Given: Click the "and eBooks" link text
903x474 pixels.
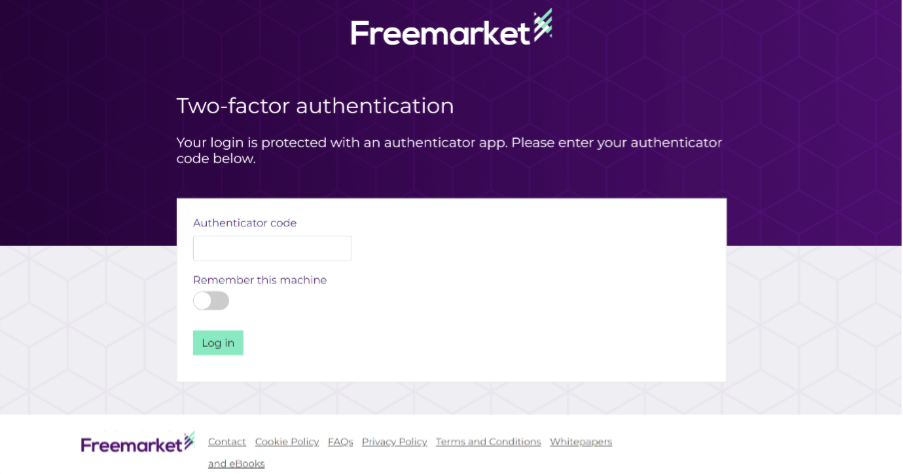Looking at the screenshot, I should click(x=236, y=464).
